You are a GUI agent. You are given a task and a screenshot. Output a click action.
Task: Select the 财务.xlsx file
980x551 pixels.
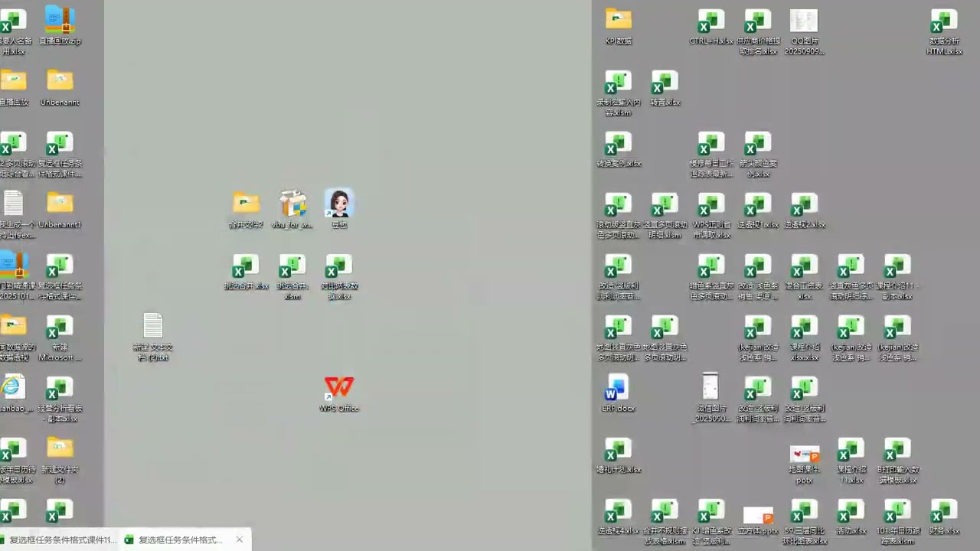tap(944, 516)
